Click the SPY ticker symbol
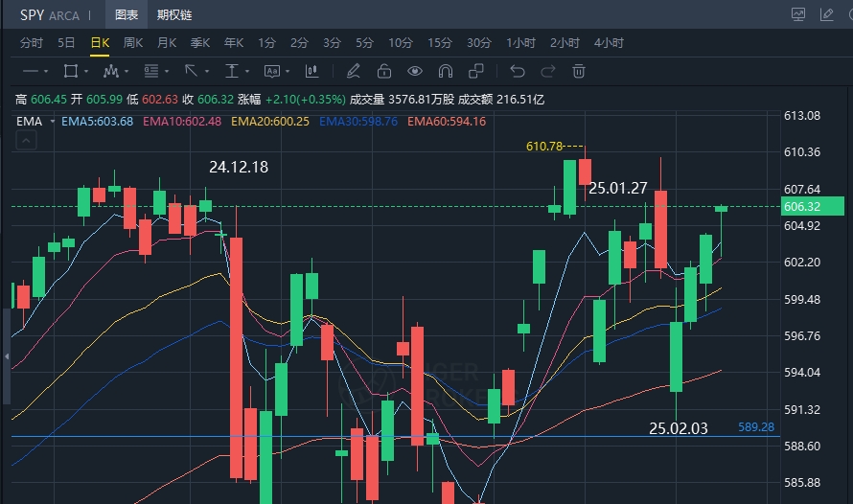The width and height of the screenshot is (853, 504). coord(32,14)
